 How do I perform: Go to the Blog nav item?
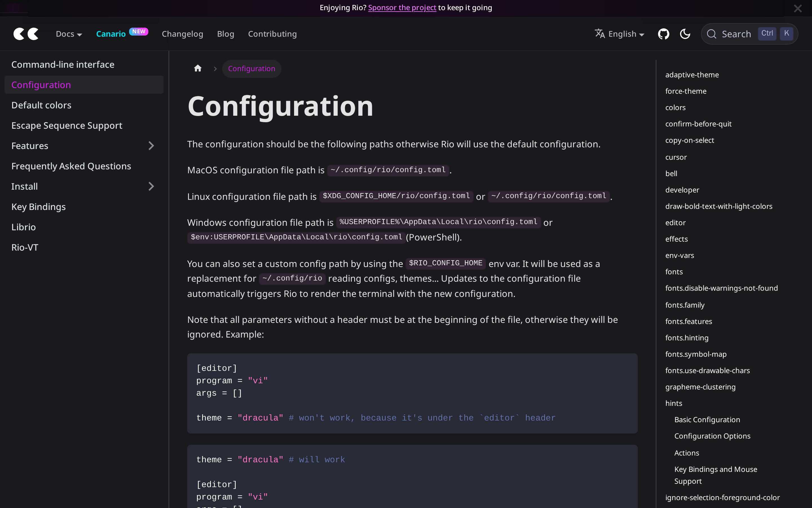226,34
